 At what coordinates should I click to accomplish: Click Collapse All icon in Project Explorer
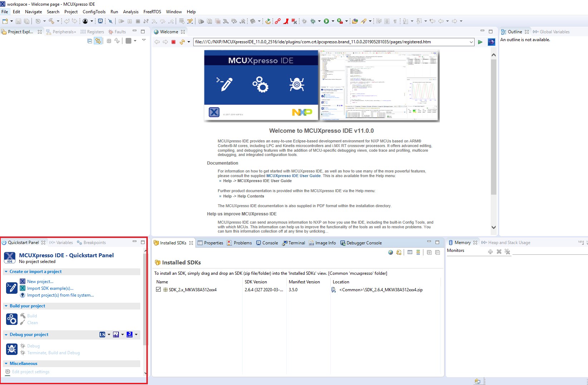point(89,41)
